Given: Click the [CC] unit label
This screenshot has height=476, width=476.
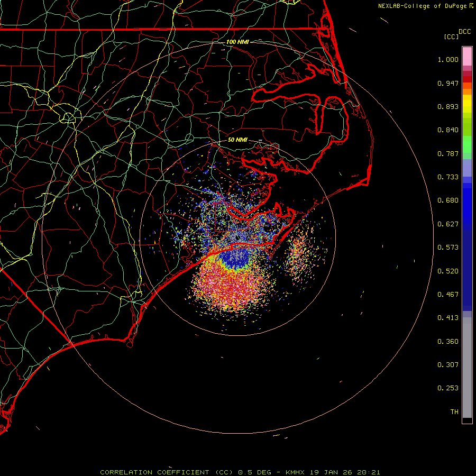Looking at the screenshot, I should (x=451, y=36).
